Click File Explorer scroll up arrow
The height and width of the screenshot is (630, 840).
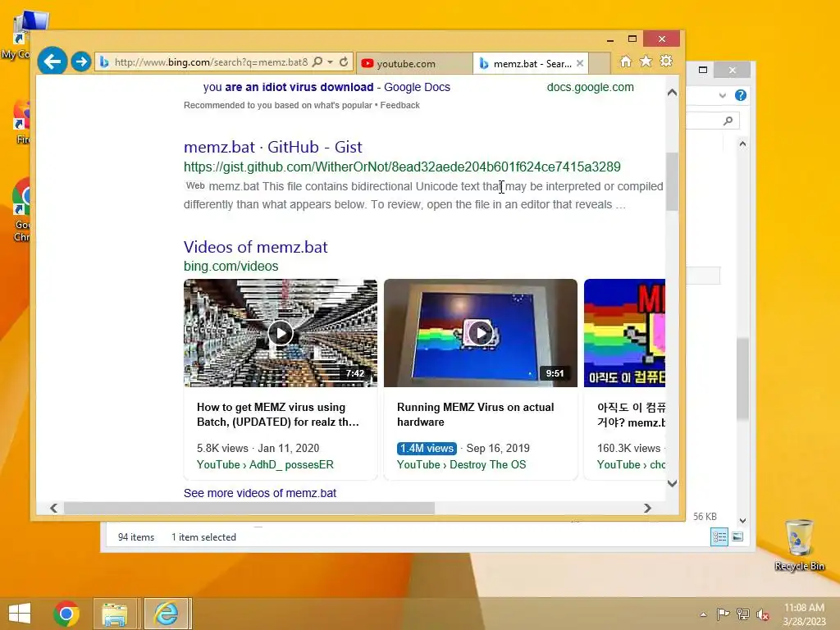point(742,144)
